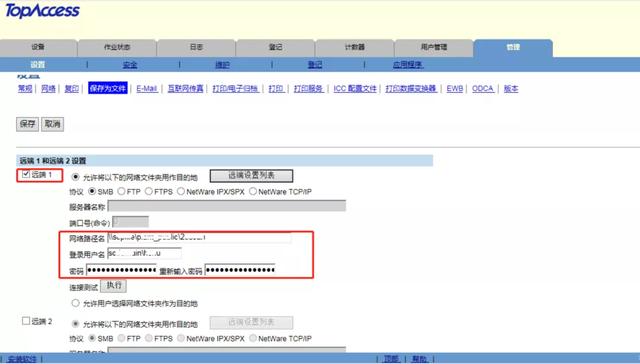Select SMB protocol for 远端 2
The height and width of the screenshot is (364, 640).
(x=92, y=338)
